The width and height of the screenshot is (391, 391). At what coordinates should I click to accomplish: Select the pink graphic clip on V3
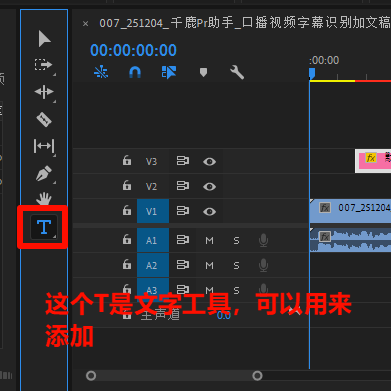[373, 161]
